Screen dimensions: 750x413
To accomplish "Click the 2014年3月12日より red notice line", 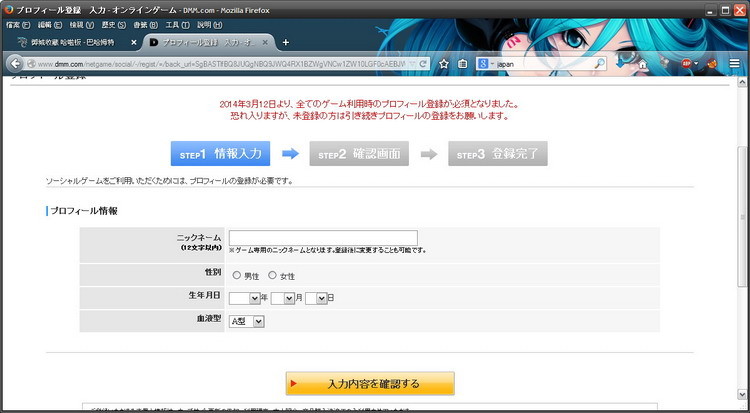I will tap(369, 104).
